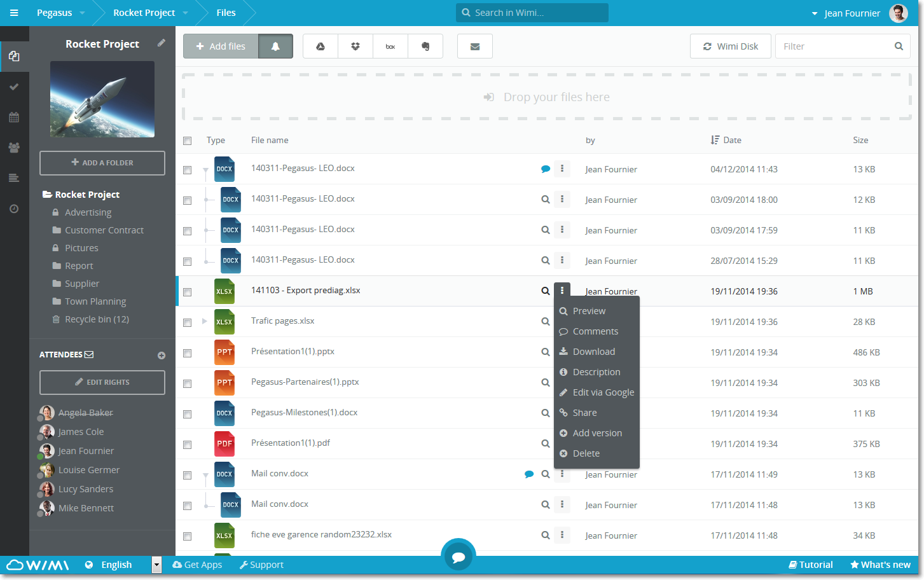Click the ADD A FOLDER button
Viewport: 924px width, 580px height.
click(102, 163)
